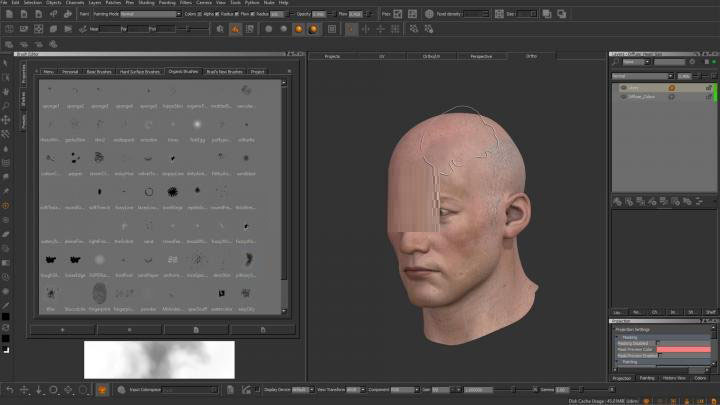Click the new project icon
This screenshot has height=405, width=720.
coord(9,14)
